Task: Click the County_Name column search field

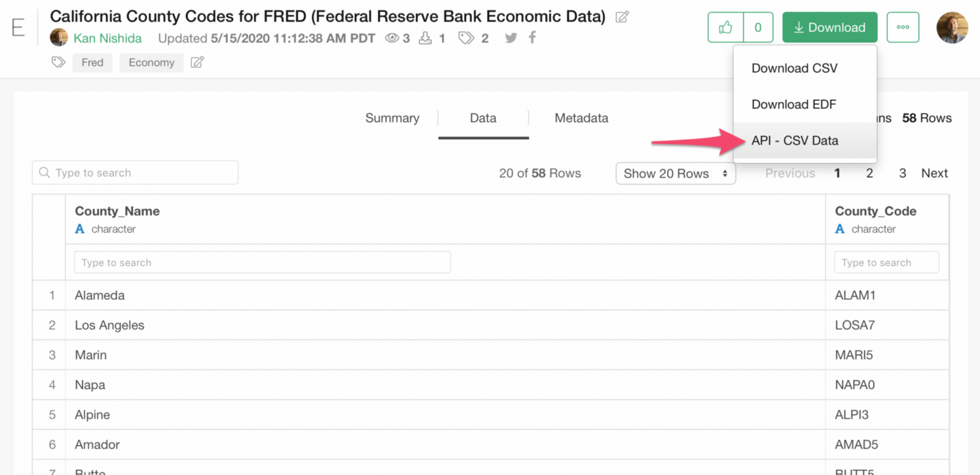Action: 262,262
